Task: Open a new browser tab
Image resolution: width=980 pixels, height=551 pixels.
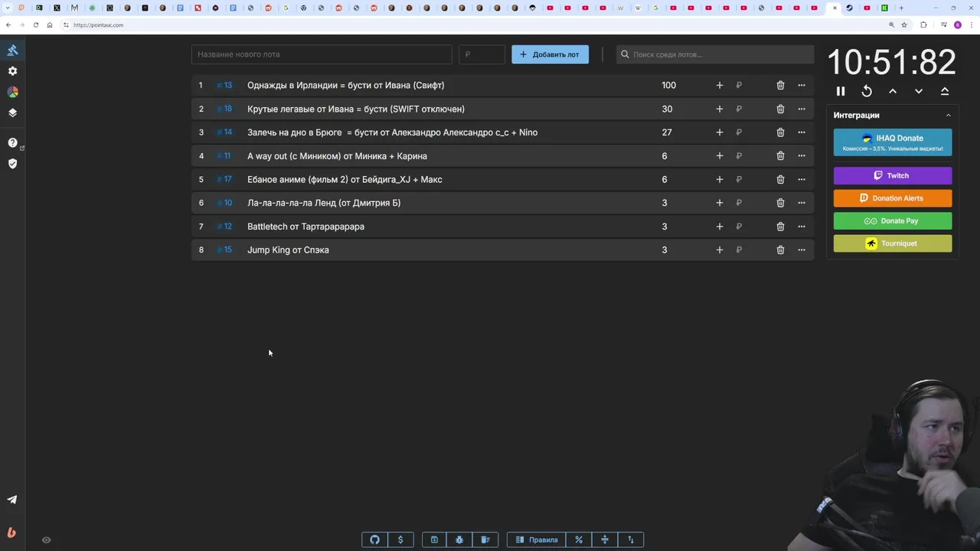Action: pyautogui.click(x=901, y=8)
